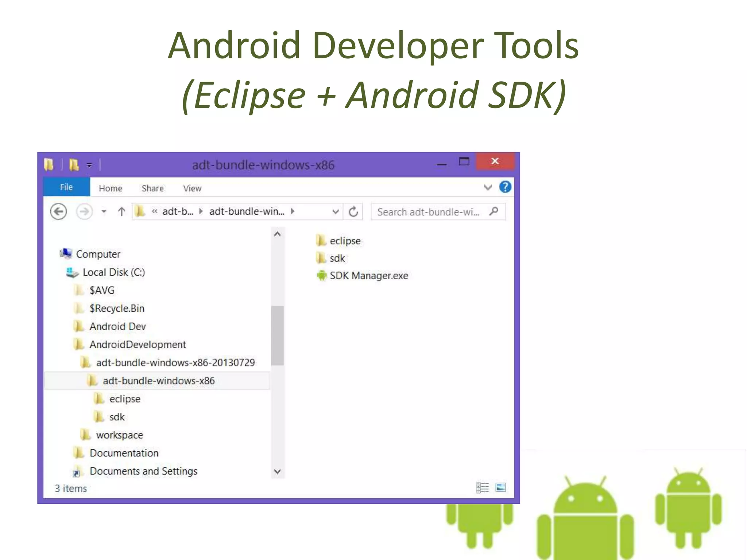Close the adt-bundle-windows-x86 window
The height and width of the screenshot is (560, 747).
pyautogui.click(x=495, y=161)
